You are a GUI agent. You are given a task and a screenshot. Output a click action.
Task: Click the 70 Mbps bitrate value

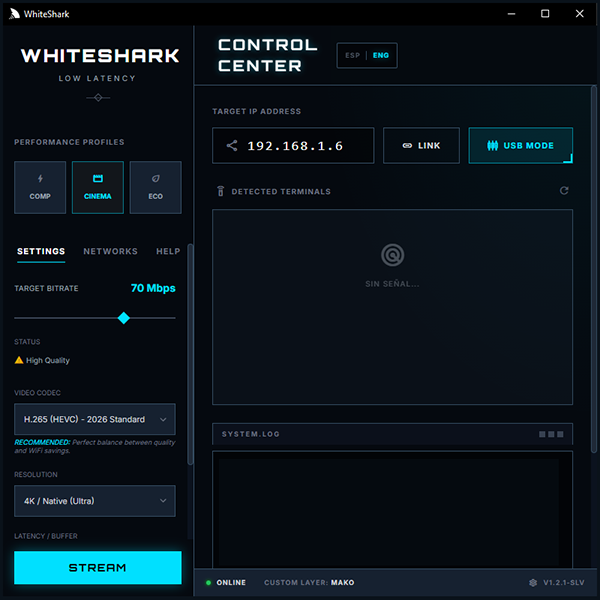click(153, 288)
